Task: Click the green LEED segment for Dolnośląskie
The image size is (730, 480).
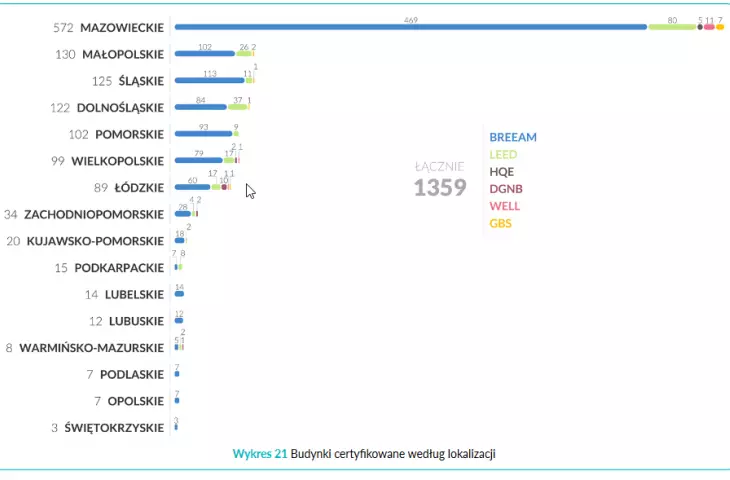Action: click(x=237, y=107)
